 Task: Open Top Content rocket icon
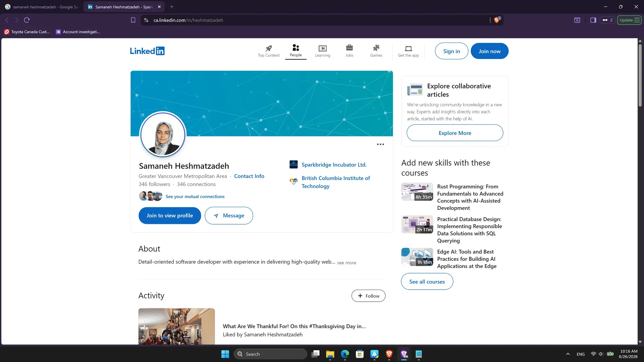tap(269, 48)
